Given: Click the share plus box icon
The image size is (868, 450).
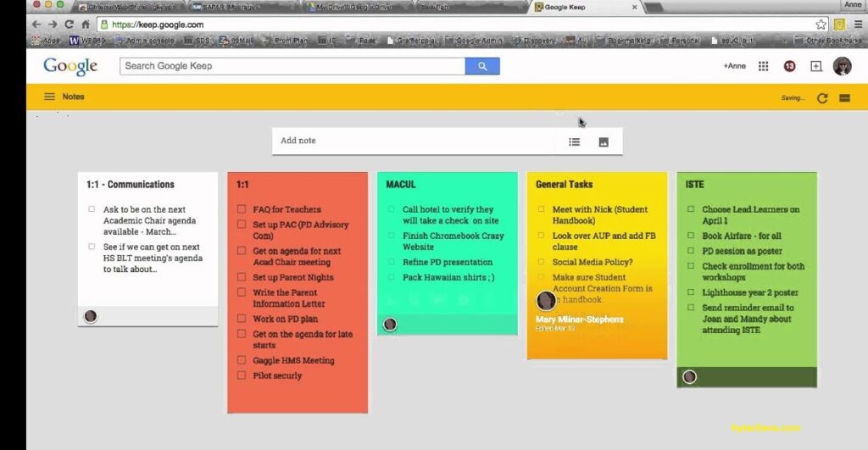Looking at the screenshot, I should [816, 66].
